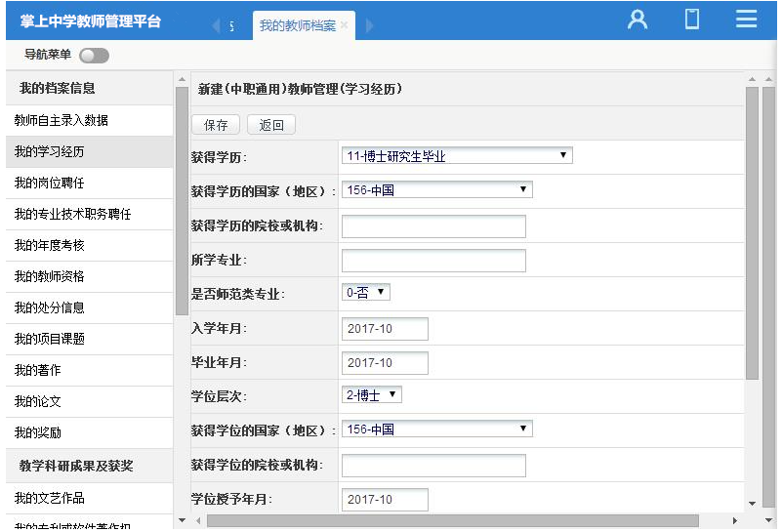Click the 学位授予年月 date field

[x=385, y=499]
